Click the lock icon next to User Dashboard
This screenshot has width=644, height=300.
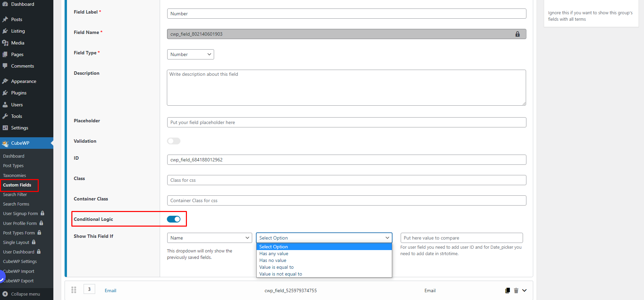pyautogui.click(x=39, y=251)
